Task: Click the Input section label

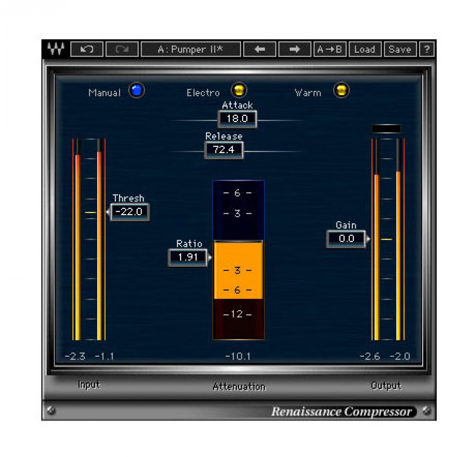Action: tap(89, 385)
